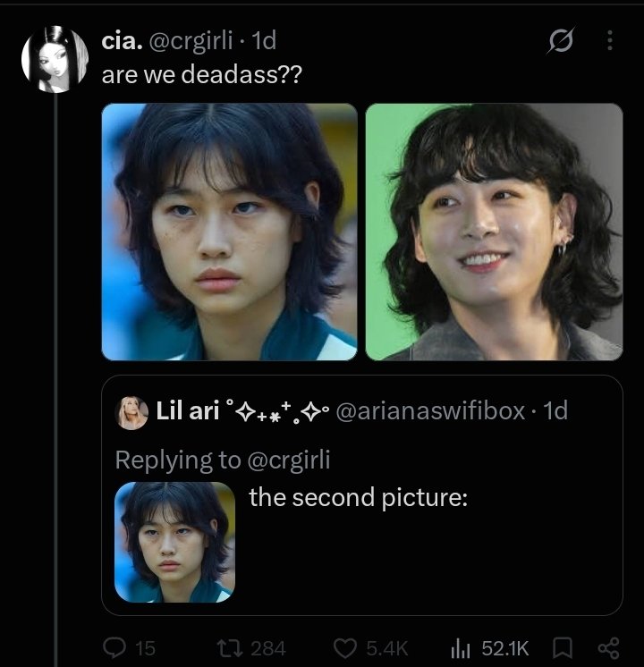Click the Lil ari display name
The height and width of the screenshot is (667, 644).
click(187, 411)
